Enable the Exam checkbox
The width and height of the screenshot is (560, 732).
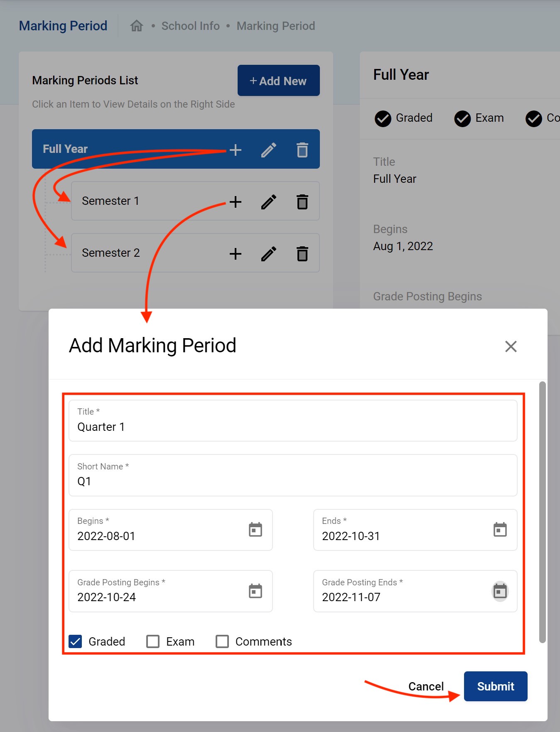(x=153, y=641)
